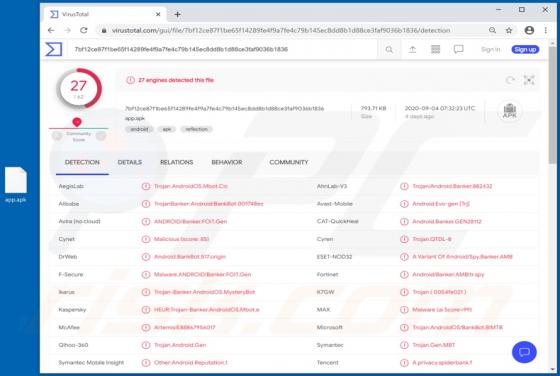The width and height of the screenshot is (560, 376).
Task: Click the android tag
Action: [x=139, y=129]
